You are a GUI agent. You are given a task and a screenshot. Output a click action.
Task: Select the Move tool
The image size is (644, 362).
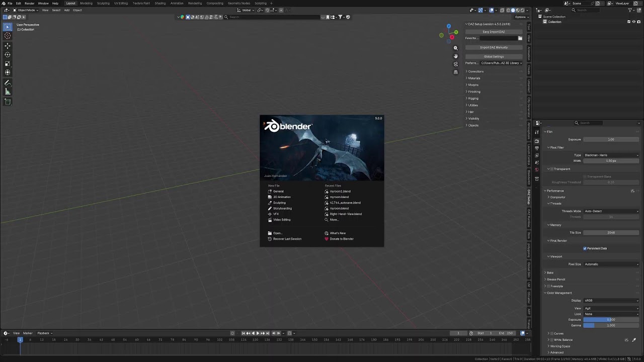pos(8,46)
